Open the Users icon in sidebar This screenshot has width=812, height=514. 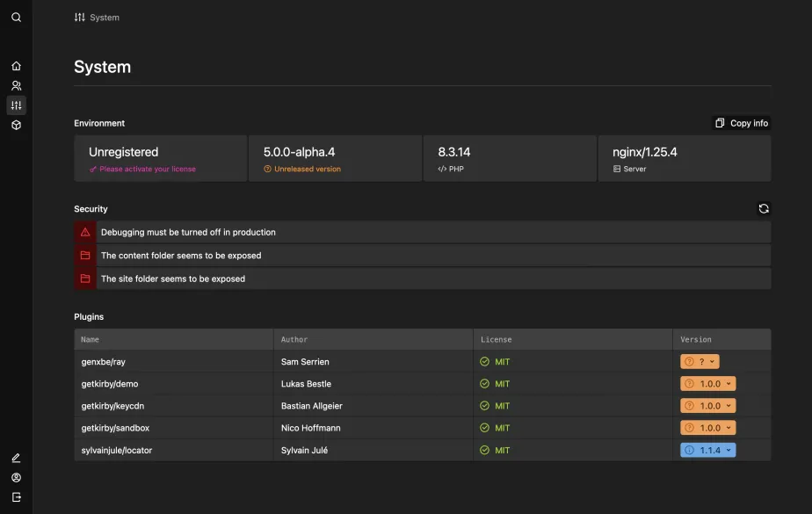[x=16, y=86]
